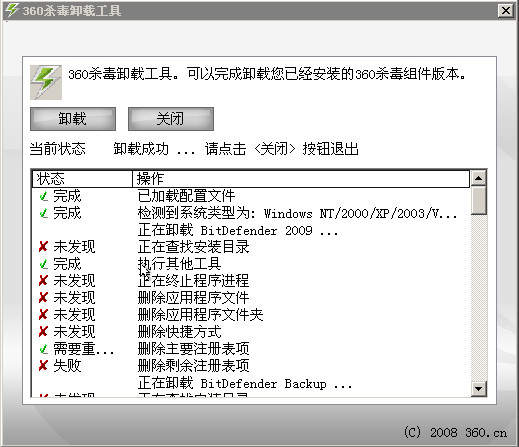Select the row 删除快捷方式
Image resolution: width=519 pixels, height=447 pixels.
pyautogui.click(x=251, y=332)
